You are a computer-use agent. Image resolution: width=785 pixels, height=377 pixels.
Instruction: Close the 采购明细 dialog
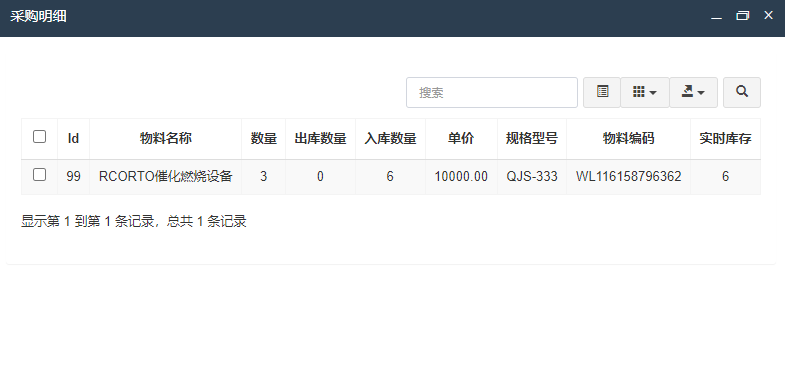(768, 16)
